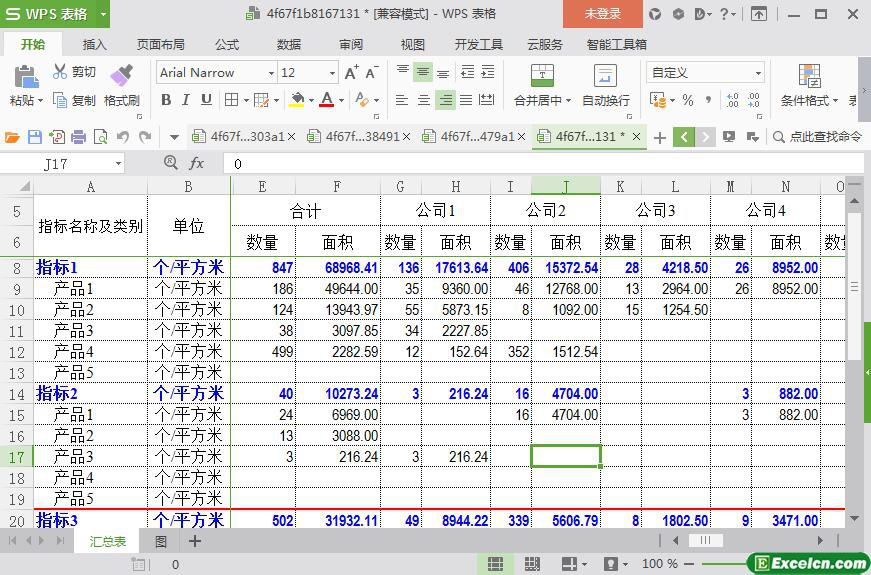Switch to the 插入 (Insert) ribbon tab
Viewport: 871px width, 575px height.
pyautogui.click(x=95, y=45)
